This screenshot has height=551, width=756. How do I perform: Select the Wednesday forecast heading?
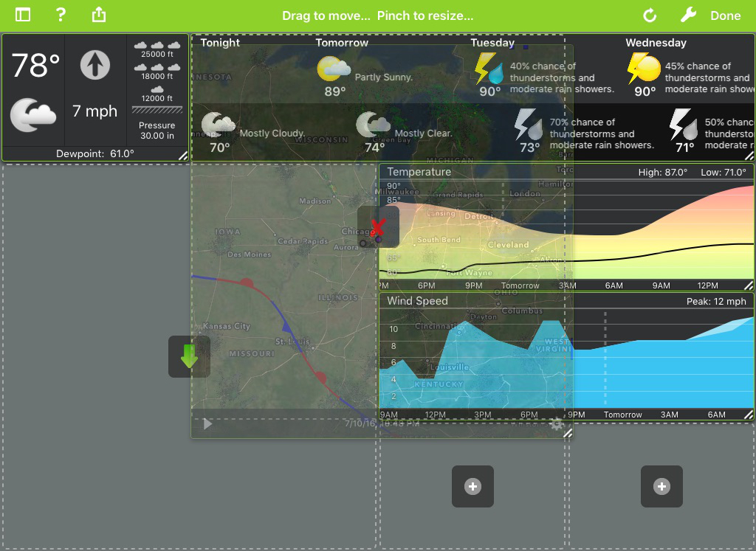(656, 42)
